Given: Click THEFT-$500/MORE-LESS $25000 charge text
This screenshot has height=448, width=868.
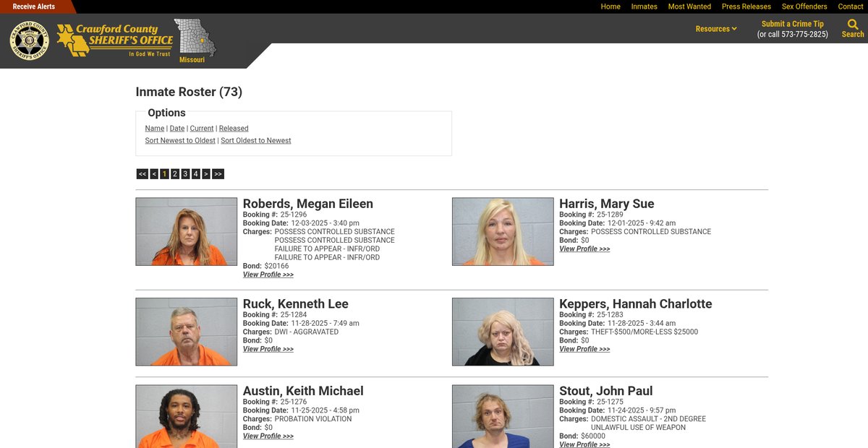Looking at the screenshot, I should click(x=644, y=332).
